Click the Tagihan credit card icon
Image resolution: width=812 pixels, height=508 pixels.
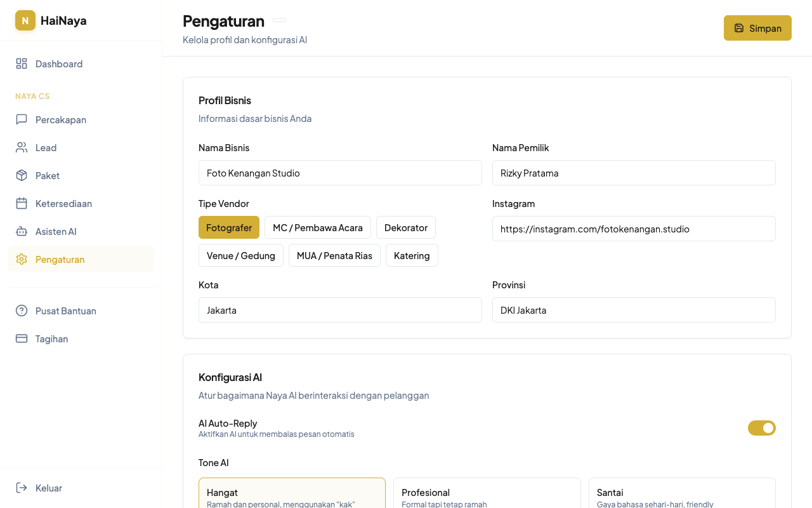pos(22,338)
